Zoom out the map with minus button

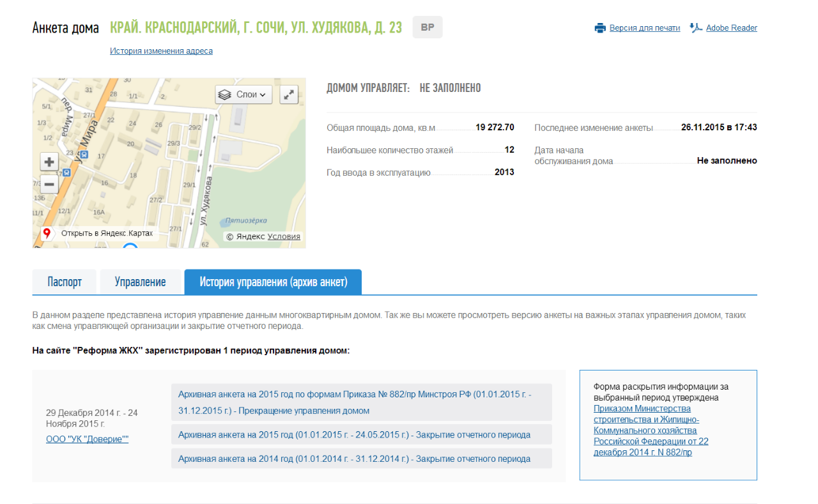(x=49, y=185)
